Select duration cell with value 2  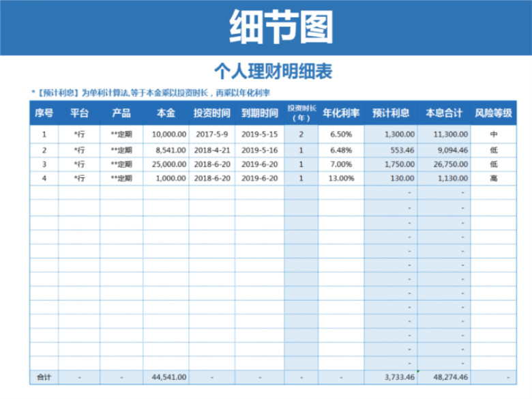301,134
